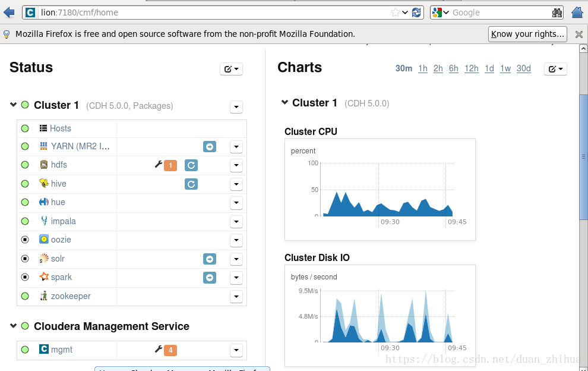Open the Charts edit dropdown menu
Screen dimensions: 588x371
click(x=555, y=69)
